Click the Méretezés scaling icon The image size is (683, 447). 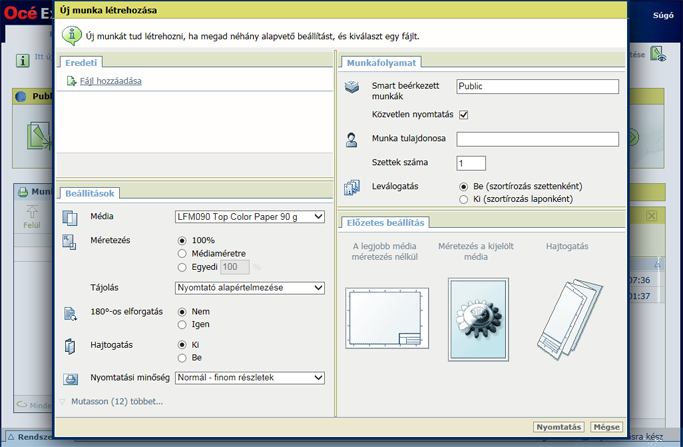[x=69, y=242]
